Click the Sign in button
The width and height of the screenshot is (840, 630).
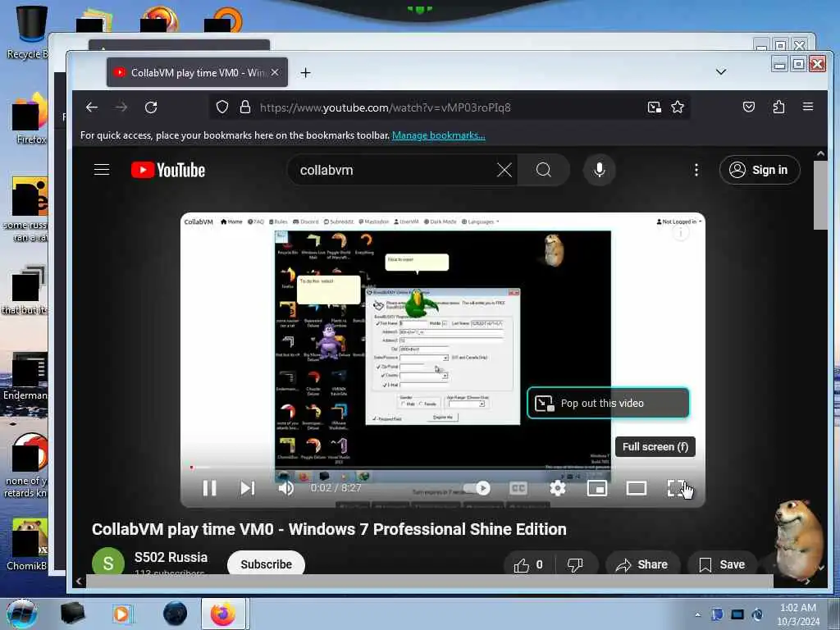coord(760,171)
